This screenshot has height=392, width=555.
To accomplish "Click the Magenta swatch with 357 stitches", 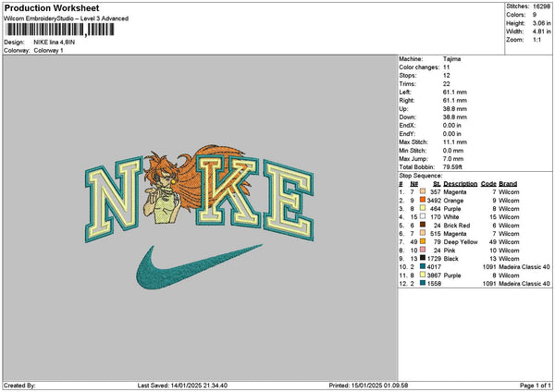I will coord(423,191).
